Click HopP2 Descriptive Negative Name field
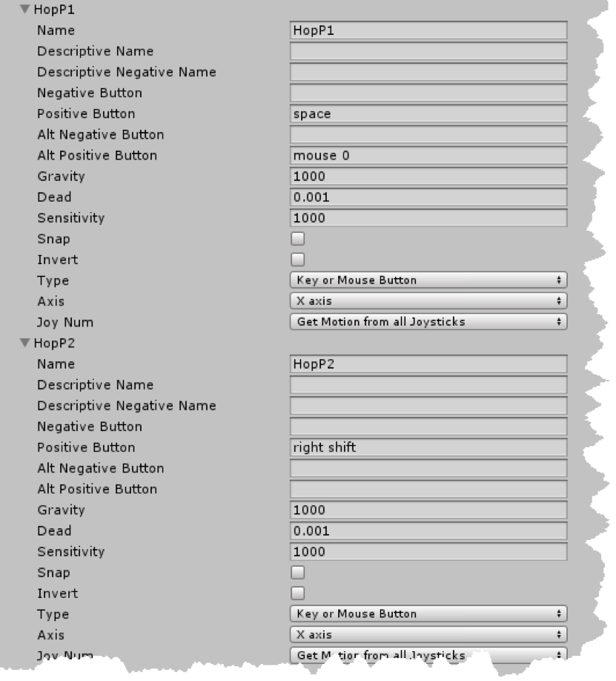The image size is (616, 681). [x=428, y=405]
